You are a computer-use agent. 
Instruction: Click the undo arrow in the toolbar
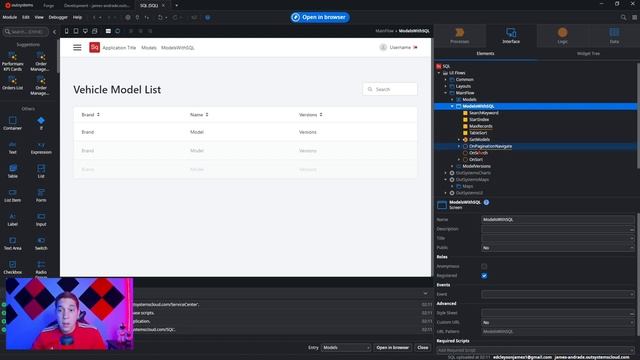click(x=160, y=18)
